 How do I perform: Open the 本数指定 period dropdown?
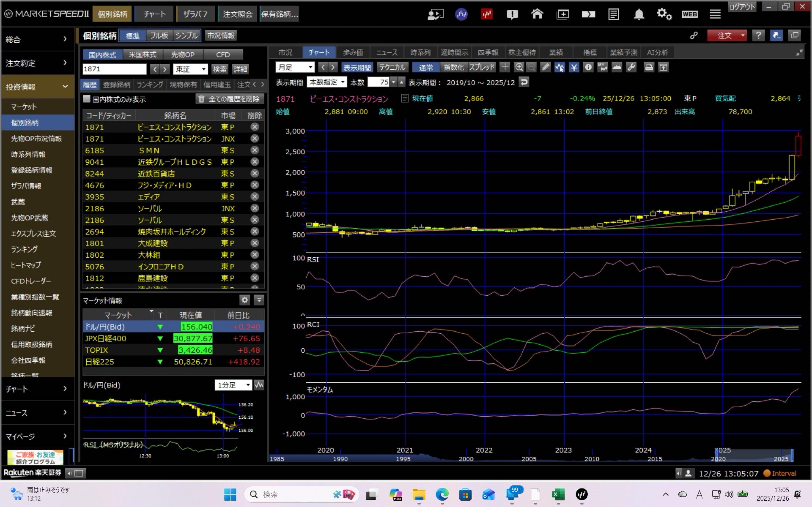coord(326,82)
